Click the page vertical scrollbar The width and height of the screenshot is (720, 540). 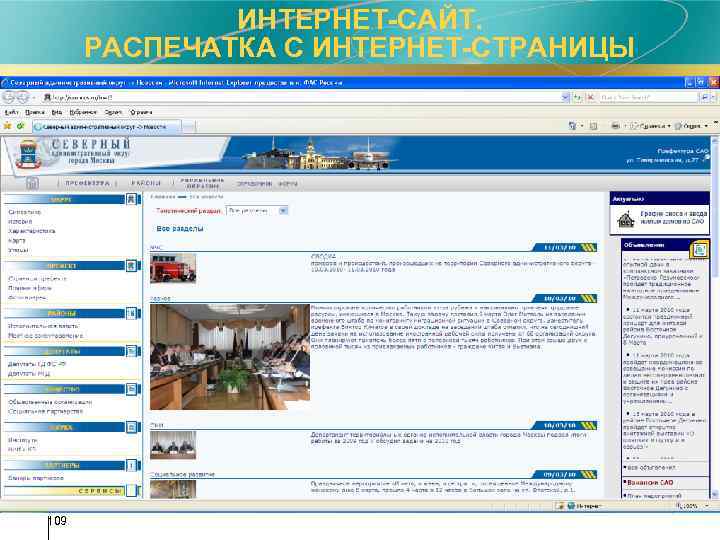pyautogui.click(x=715, y=318)
